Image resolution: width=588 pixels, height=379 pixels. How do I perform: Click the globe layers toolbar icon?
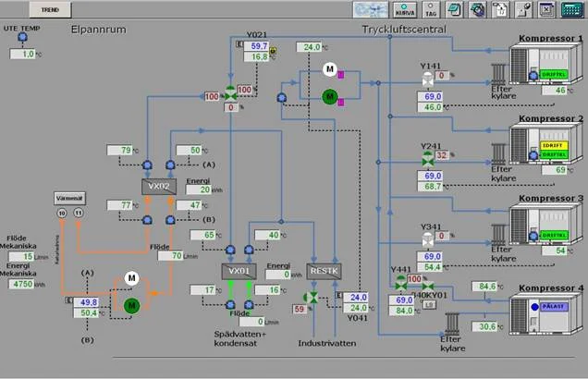tap(477, 10)
